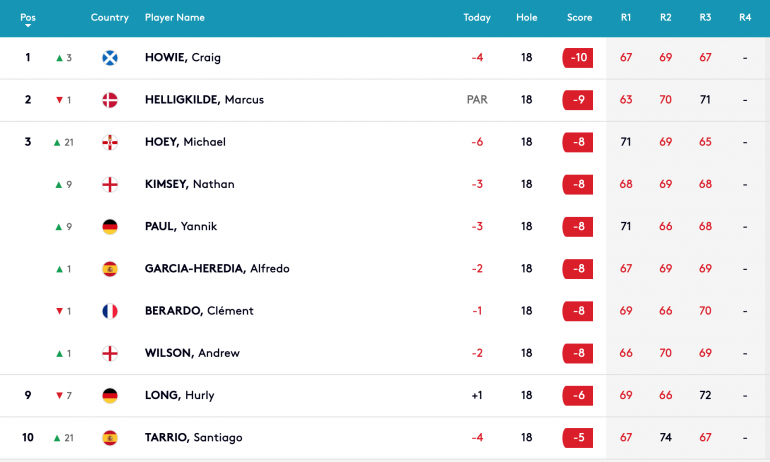
Task: Open the player link WILSON, Andrew
Action: 192,353
